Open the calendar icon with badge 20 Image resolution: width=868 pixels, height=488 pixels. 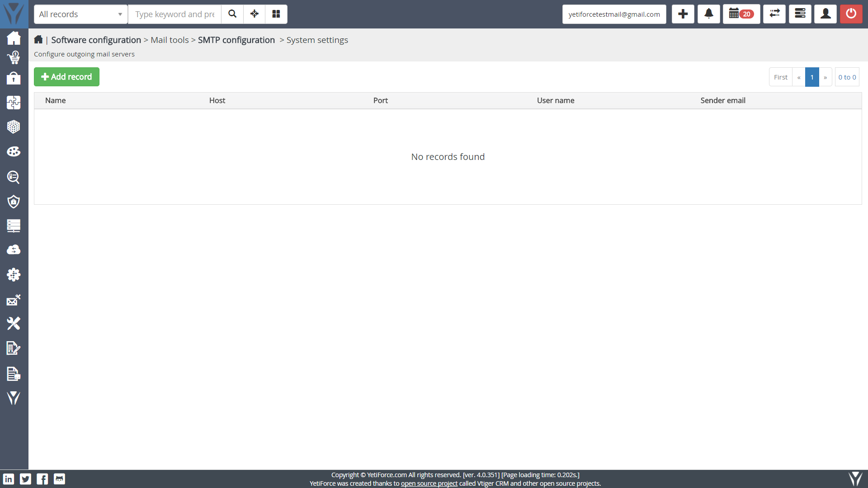pyautogui.click(x=741, y=14)
